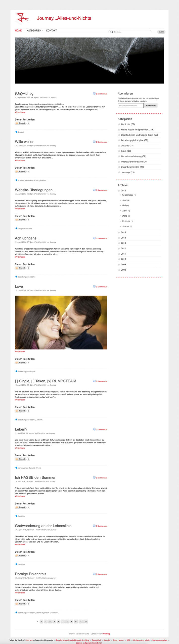The image size is (179, 644).
Task: Click the email address subscription field
Action: (130, 106)
